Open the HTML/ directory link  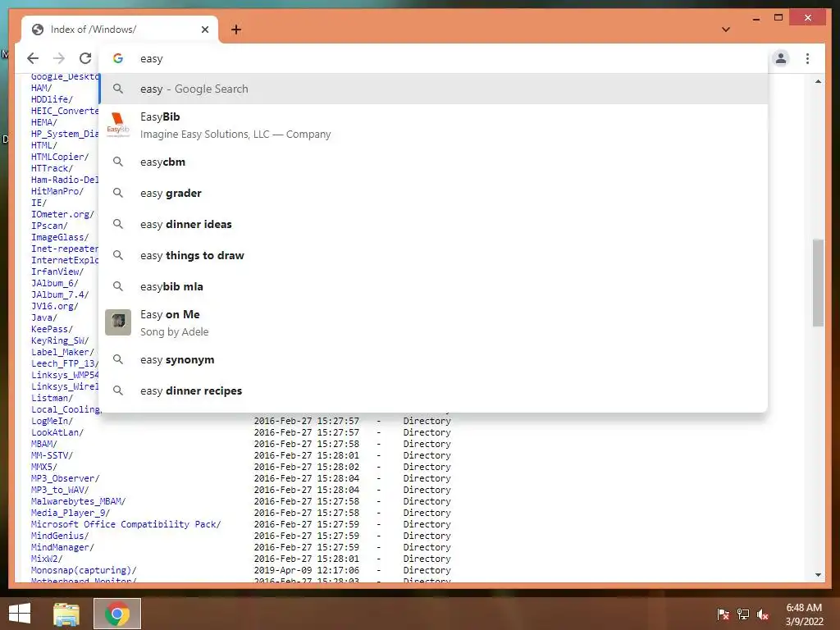(x=44, y=146)
